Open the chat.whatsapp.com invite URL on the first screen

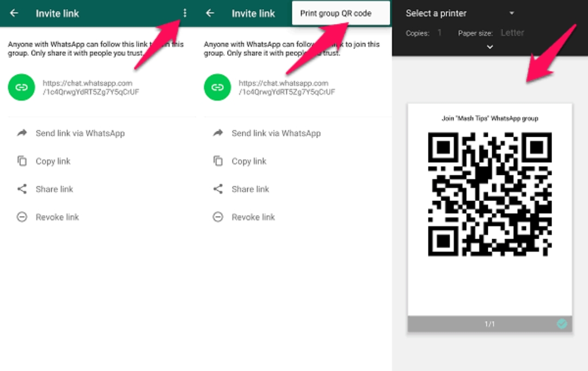coord(90,88)
